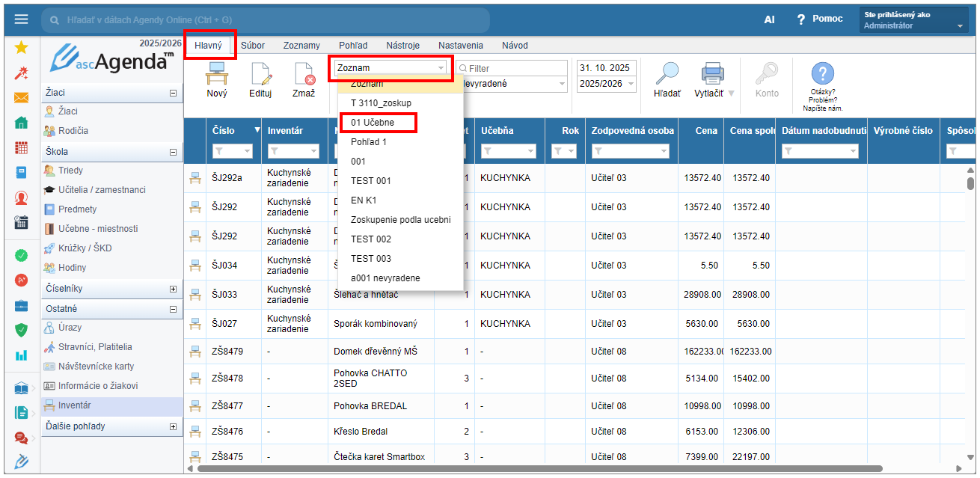980x478 pixels.
Task: Open the school year 2025/2026 dropdown
Action: click(607, 84)
